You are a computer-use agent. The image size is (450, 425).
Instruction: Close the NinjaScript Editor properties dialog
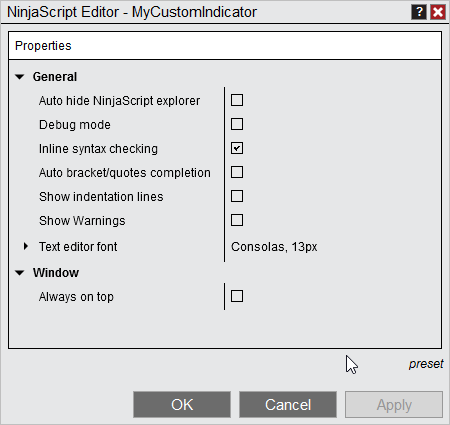point(438,12)
